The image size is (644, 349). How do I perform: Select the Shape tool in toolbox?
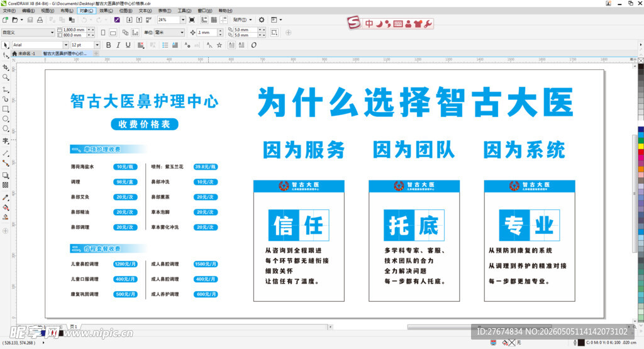coord(5,55)
